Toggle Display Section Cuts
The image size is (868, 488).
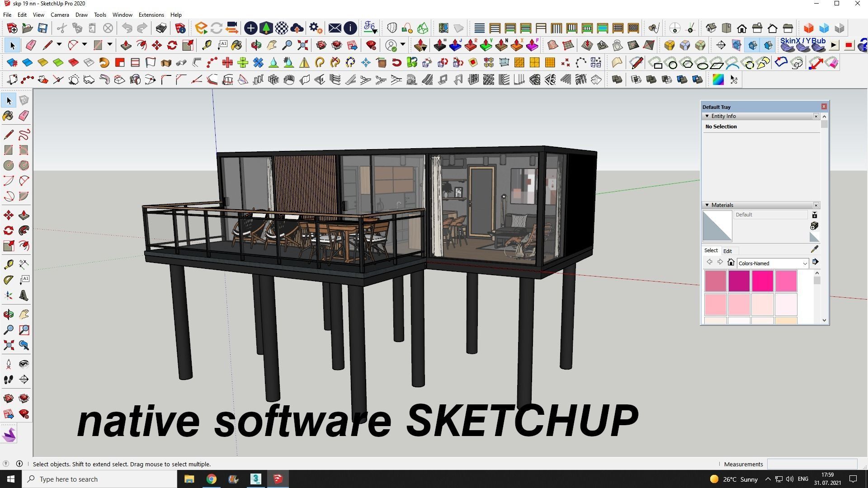(752, 45)
